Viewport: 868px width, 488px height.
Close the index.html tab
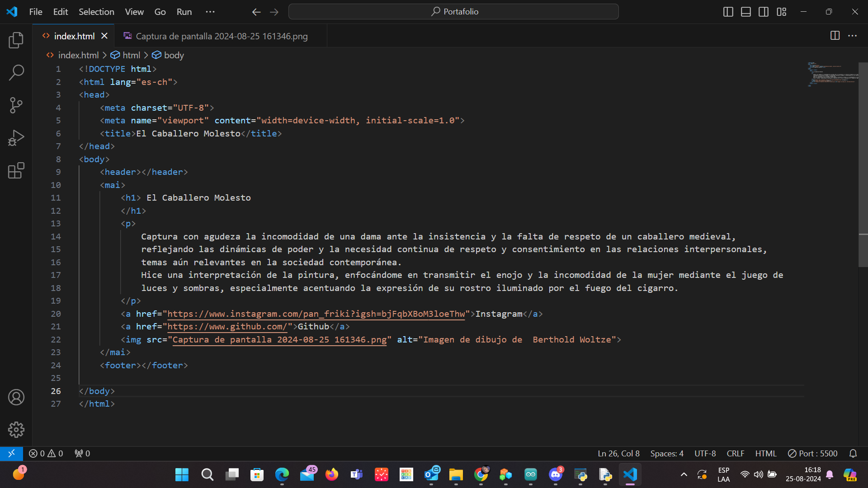coord(104,36)
